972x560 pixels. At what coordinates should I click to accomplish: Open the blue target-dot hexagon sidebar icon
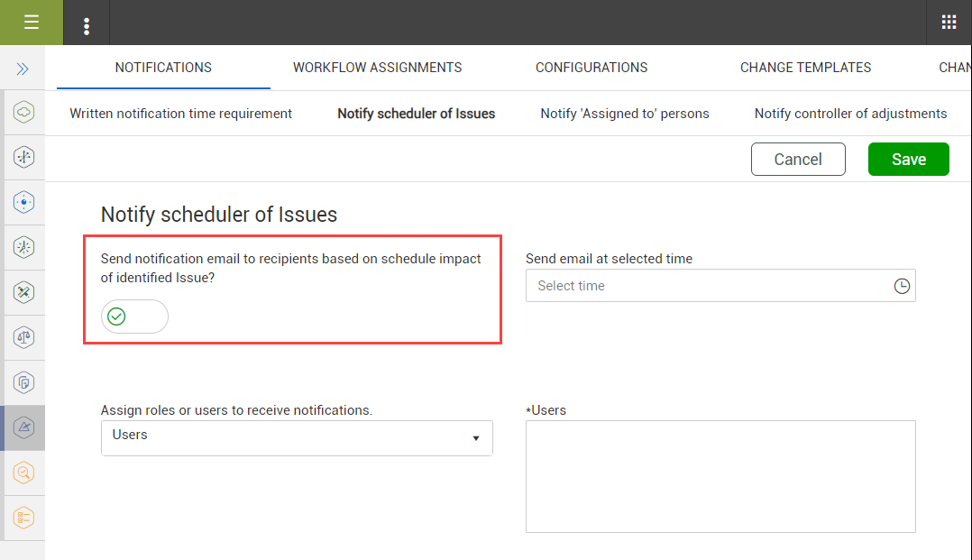[x=23, y=202]
